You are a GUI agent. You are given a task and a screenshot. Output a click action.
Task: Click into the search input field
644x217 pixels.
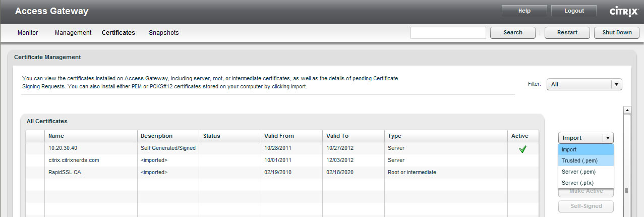(x=448, y=33)
